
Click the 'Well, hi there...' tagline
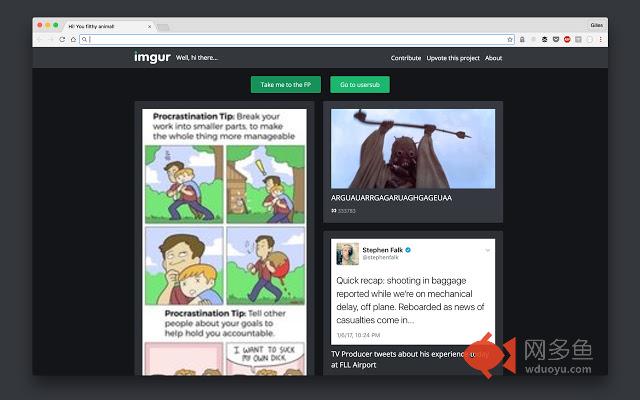[197, 58]
